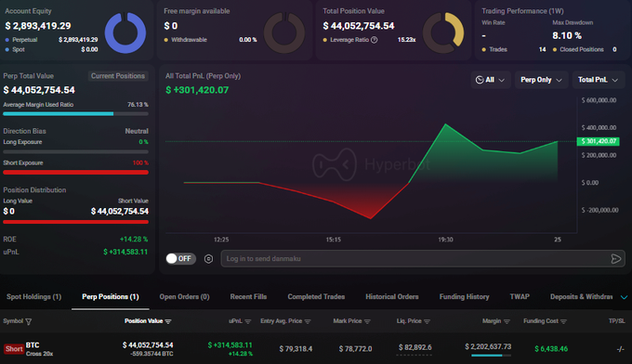
Task: Click the Perp Total Value $44,052,754.54
Action: [x=39, y=90]
